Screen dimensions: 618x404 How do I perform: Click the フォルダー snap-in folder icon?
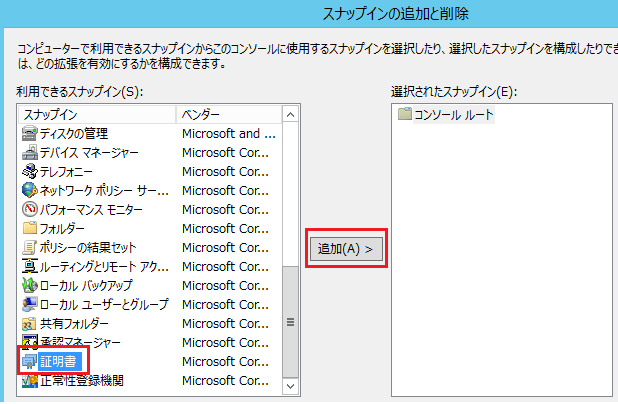(x=30, y=228)
